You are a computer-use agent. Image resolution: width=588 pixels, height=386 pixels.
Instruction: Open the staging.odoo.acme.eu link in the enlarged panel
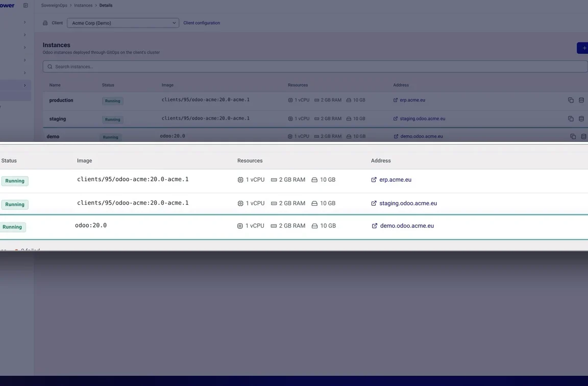(408, 203)
